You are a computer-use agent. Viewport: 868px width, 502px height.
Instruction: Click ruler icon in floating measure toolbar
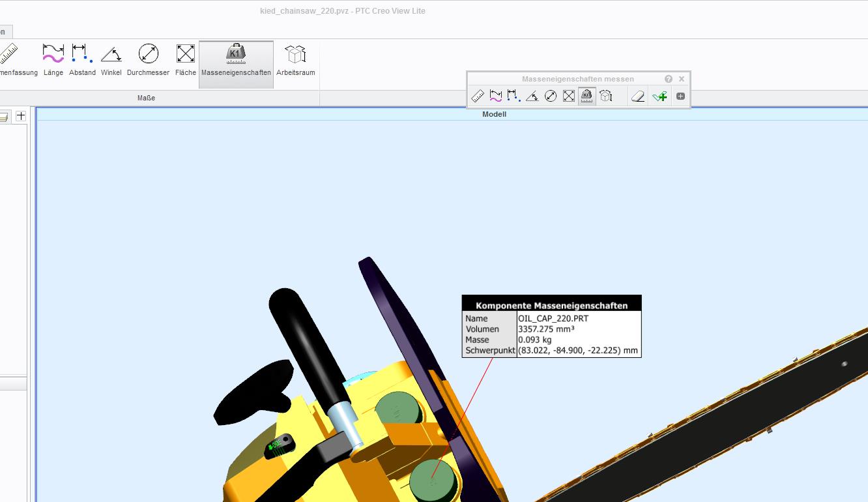point(478,96)
